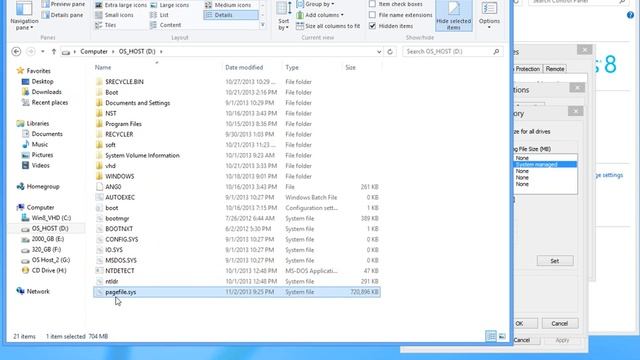Enable the Preview pane
This screenshot has height=360, width=640.
(64, 4)
